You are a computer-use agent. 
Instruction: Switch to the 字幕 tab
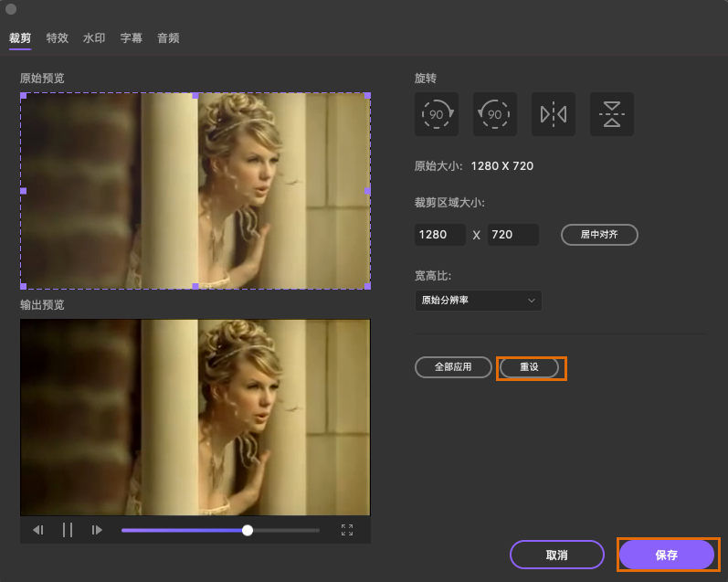pyautogui.click(x=131, y=38)
